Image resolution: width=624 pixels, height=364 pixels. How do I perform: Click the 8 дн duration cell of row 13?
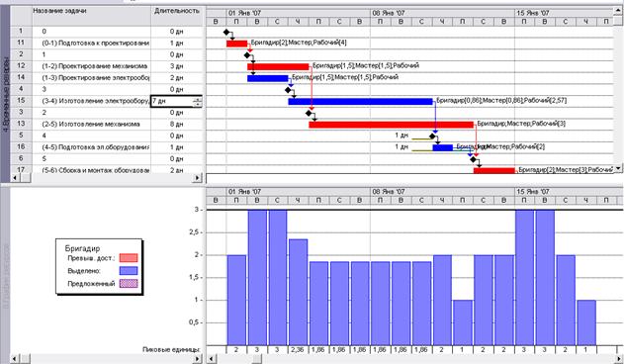[177, 125]
